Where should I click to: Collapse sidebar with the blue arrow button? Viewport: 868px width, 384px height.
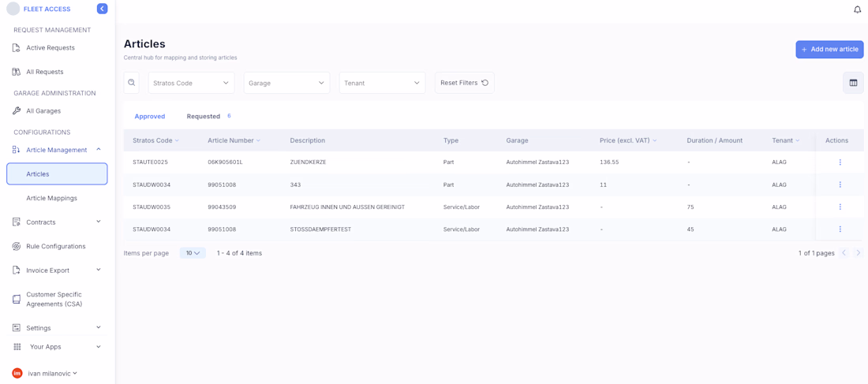102,9
